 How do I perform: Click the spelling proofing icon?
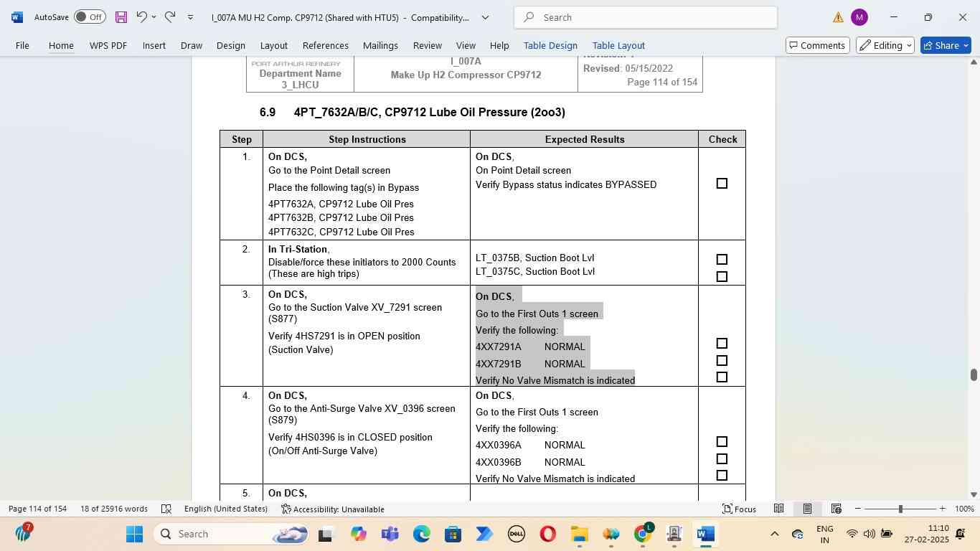166,509
